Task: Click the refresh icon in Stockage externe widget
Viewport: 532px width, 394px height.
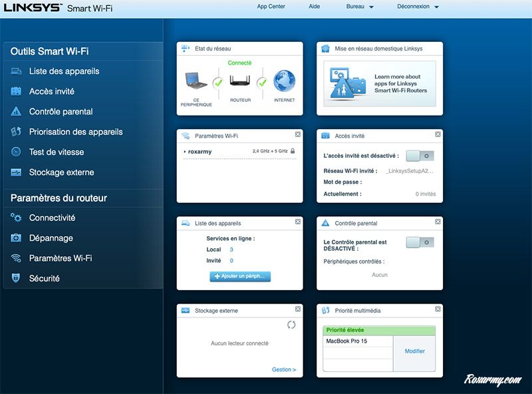Action: click(x=291, y=325)
